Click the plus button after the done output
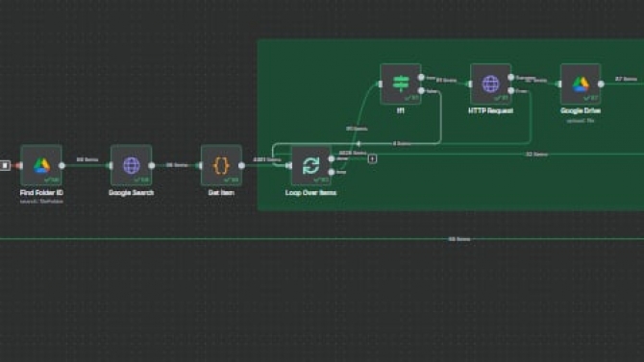 (x=372, y=158)
